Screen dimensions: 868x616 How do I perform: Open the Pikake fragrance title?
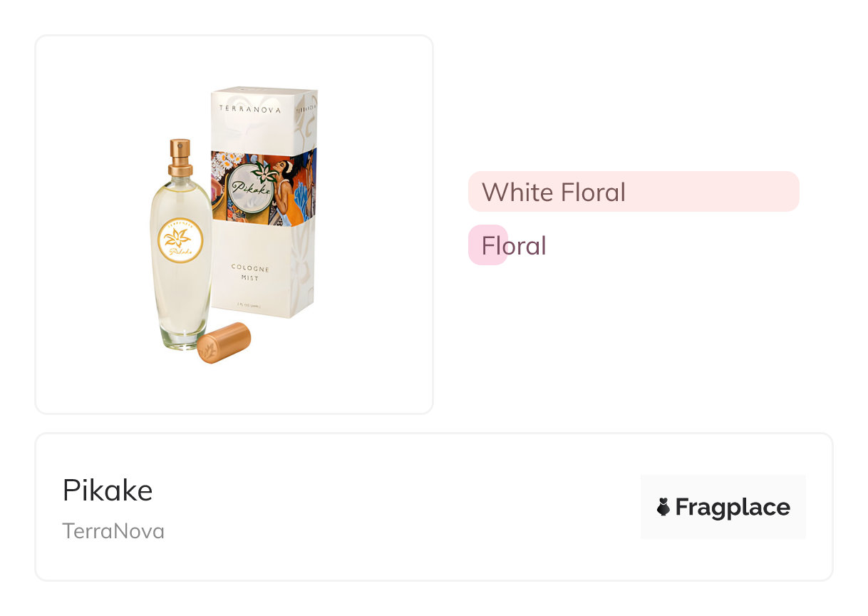point(108,491)
